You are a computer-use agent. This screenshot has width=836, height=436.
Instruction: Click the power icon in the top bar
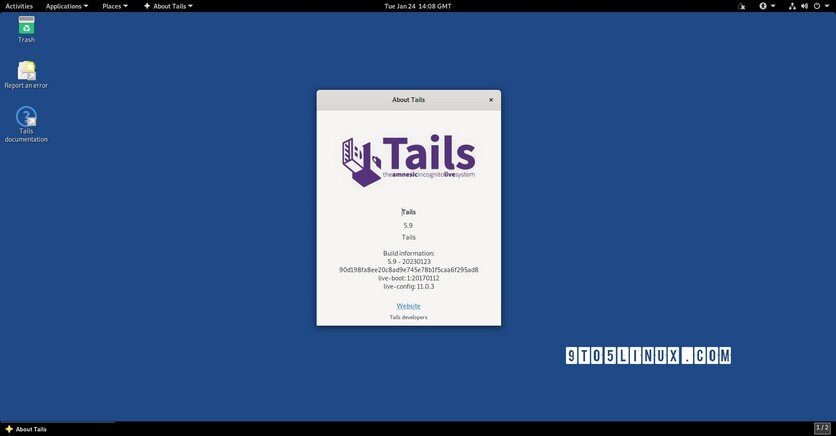point(817,6)
